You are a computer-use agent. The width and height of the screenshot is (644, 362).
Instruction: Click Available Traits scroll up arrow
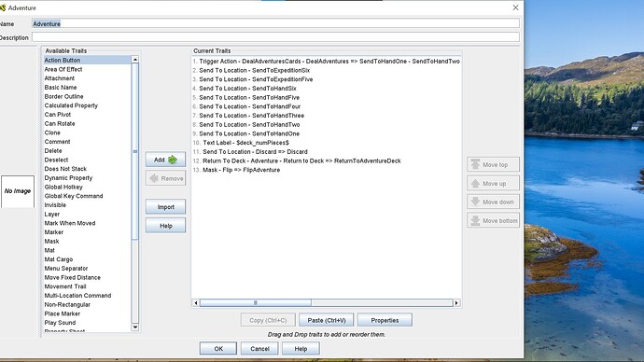point(135,60)
